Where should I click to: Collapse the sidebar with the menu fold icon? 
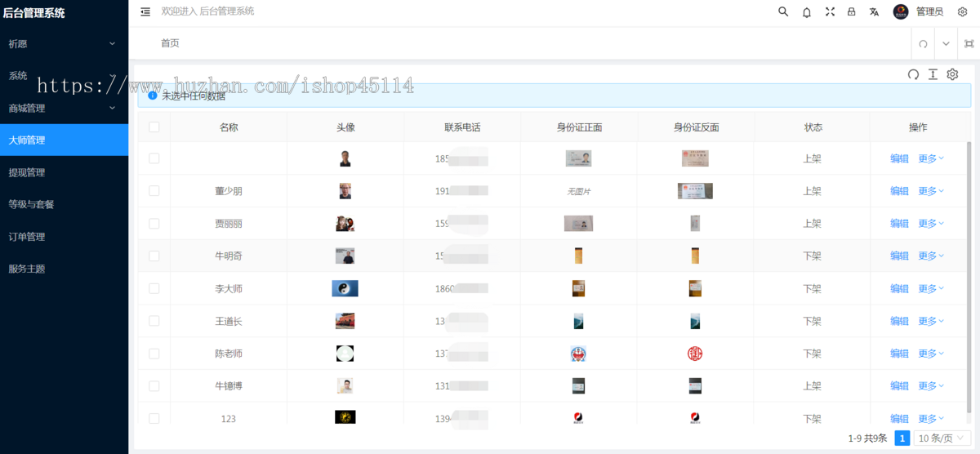(145, 11)
